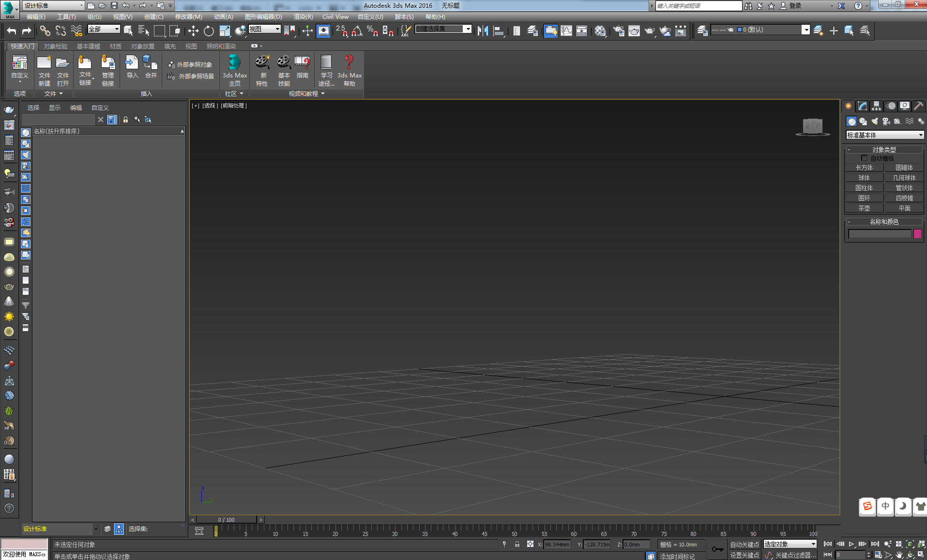Click the 茶壶 Teapot button
The width and height of the screenshot is (927, 560).
(864, 208)
